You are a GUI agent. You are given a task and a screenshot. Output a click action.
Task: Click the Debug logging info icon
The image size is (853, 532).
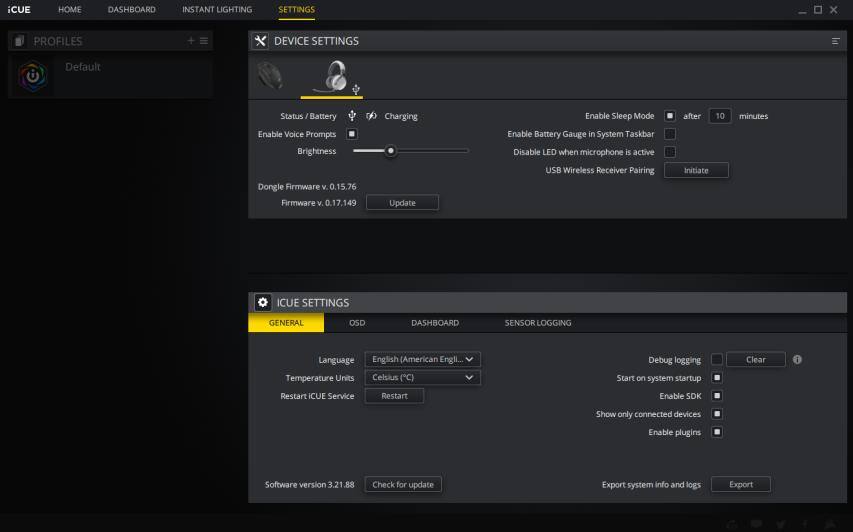pyautogui.click(x=797, y=360)
